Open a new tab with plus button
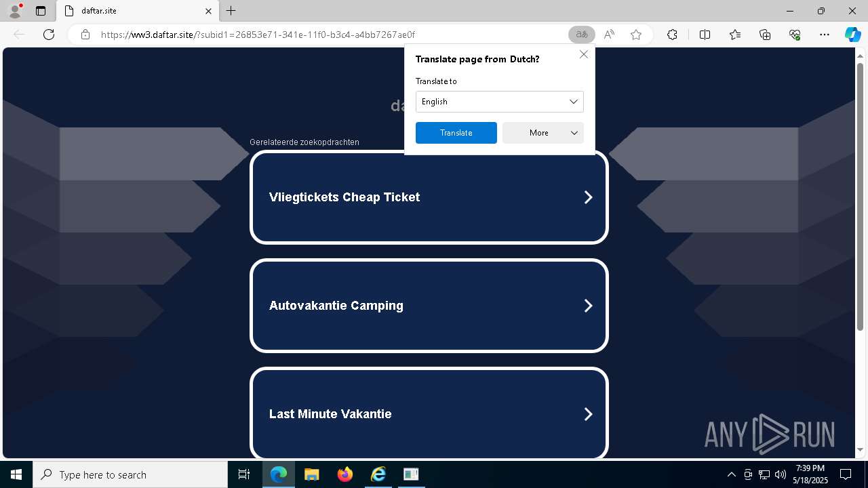Image resolution: width=868 pixels, height=488 pixels. 231,11
